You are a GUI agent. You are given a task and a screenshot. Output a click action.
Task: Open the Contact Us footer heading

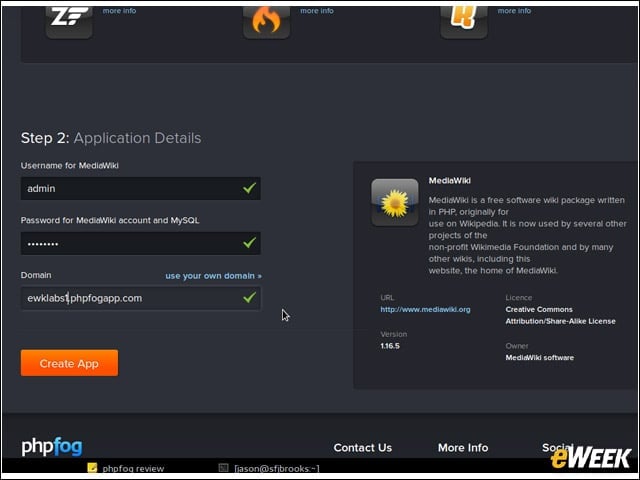click(x=362, y=448)
